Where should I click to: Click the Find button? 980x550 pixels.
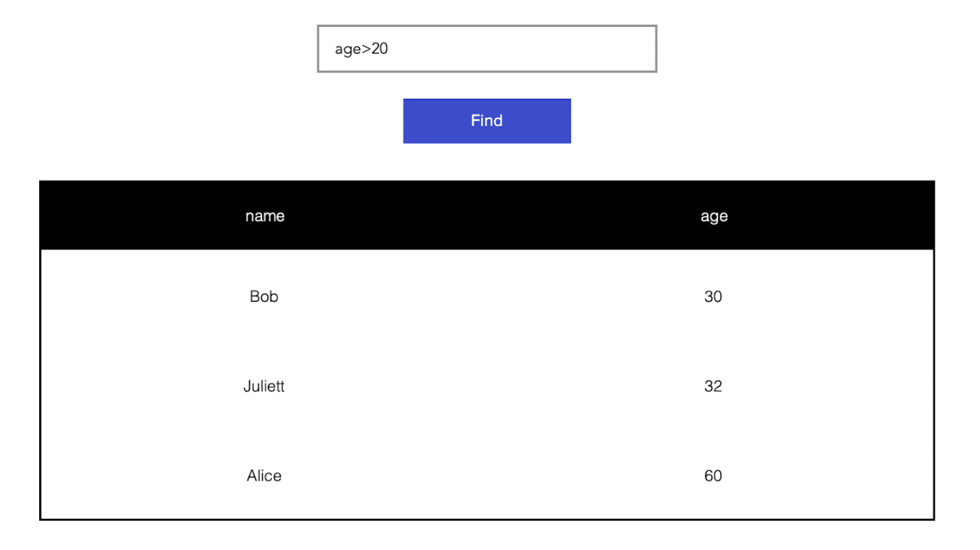click(487, 120)
